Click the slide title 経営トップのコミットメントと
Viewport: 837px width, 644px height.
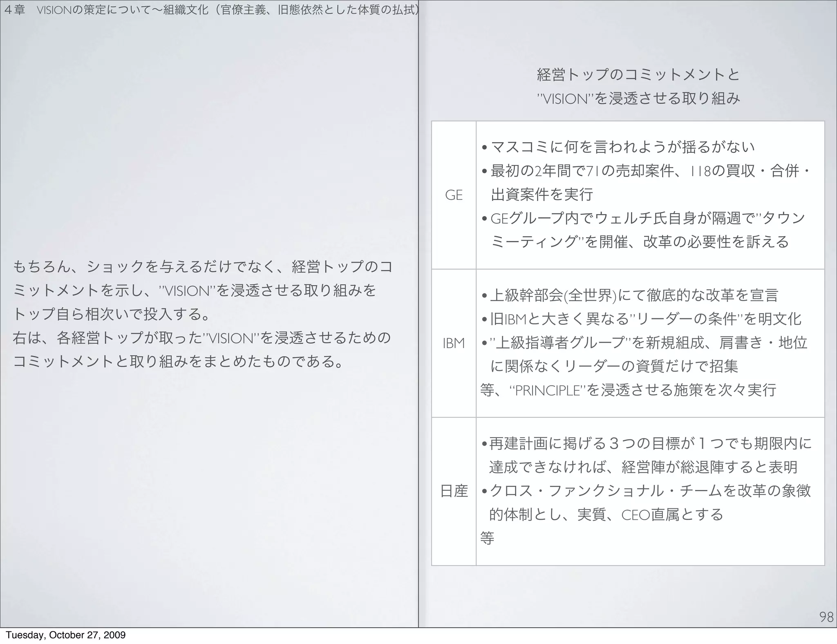(638, 75)
